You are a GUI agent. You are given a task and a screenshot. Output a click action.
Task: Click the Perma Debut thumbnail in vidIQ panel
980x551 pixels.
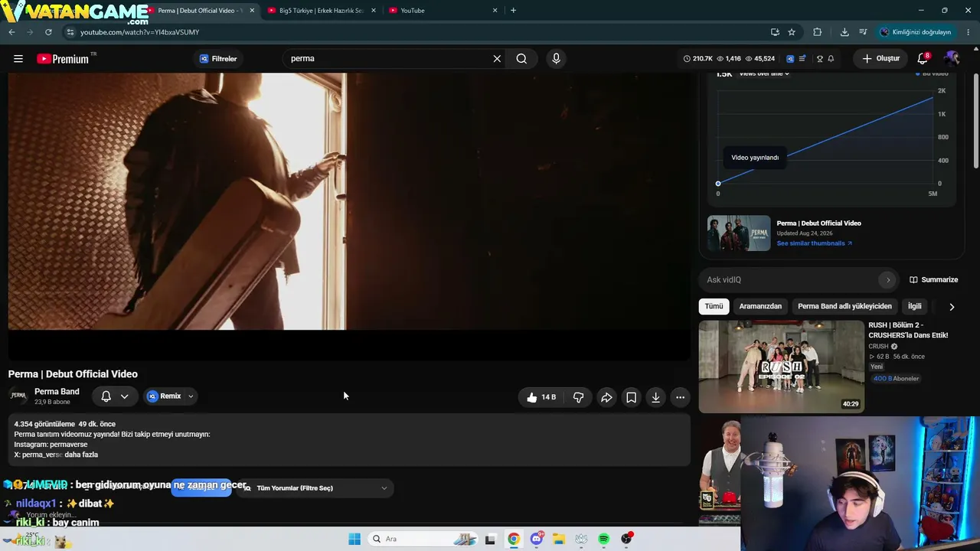739,233
